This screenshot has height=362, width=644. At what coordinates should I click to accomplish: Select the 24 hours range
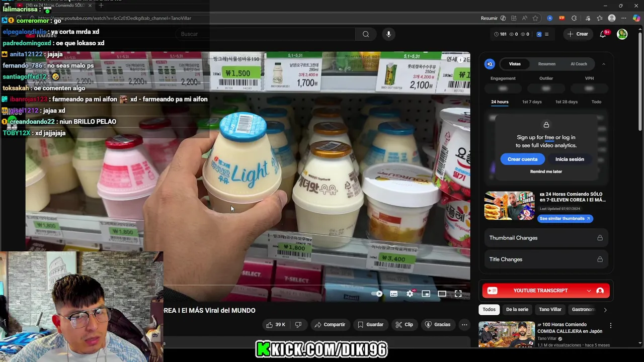[500, 102]
